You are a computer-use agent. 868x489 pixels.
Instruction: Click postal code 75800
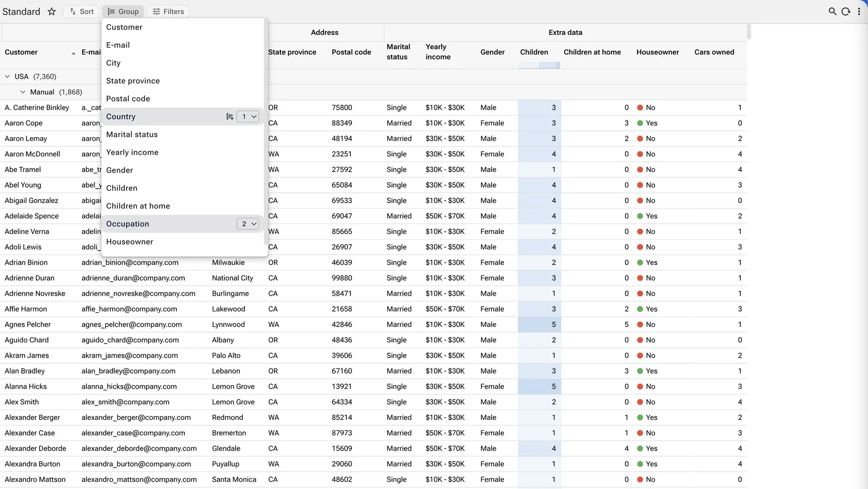point(342,108)
